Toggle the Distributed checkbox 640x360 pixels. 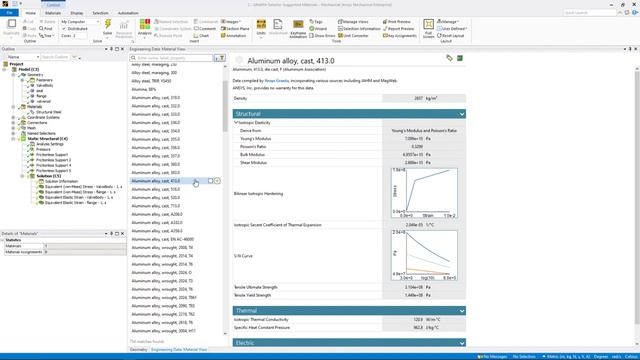[x=64, y=29]
